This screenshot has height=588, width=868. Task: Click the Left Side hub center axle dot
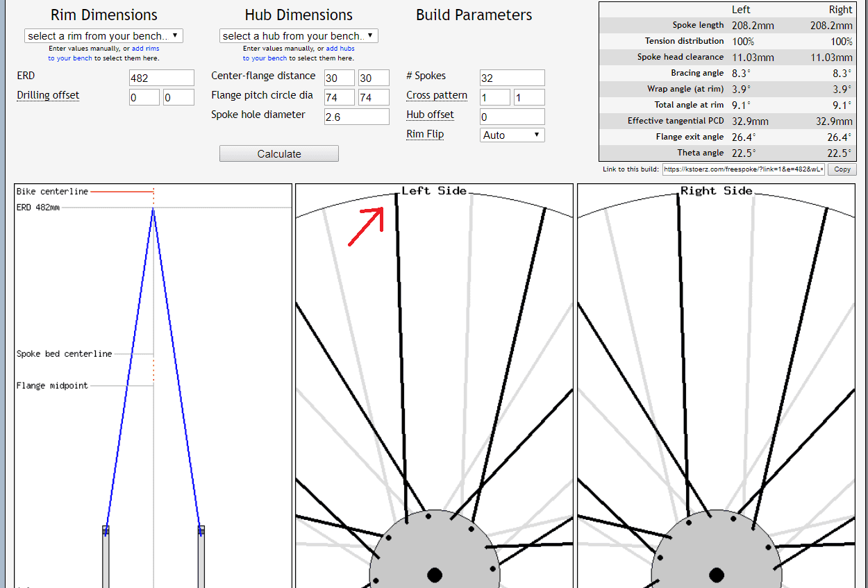[435, 575]
